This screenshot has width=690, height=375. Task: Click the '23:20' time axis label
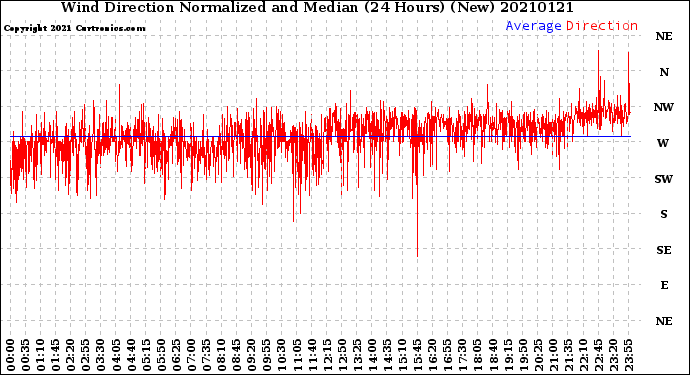click(613, 356)
